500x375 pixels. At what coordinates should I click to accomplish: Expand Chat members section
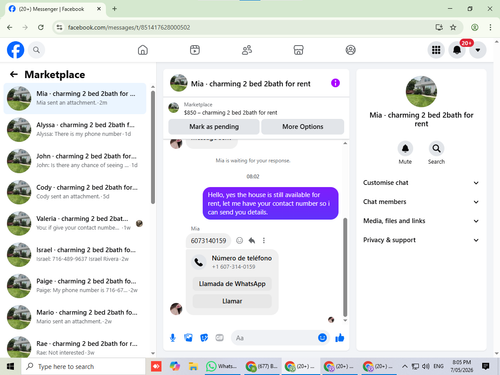click(x=421, y=202)
